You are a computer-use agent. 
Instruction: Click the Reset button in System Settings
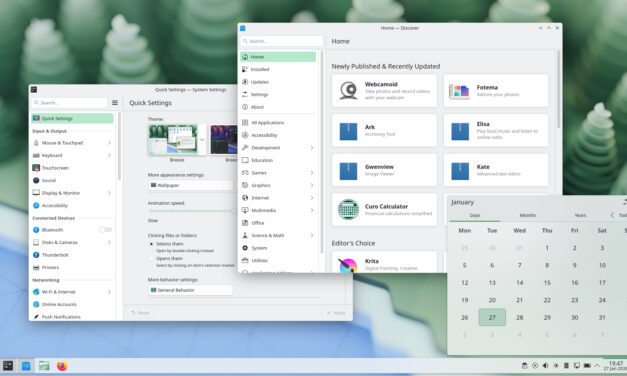tap(140, 313)
